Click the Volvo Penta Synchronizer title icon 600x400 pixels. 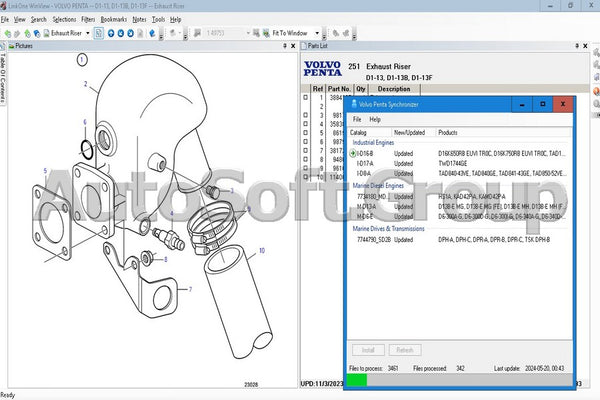coord(354,104)
